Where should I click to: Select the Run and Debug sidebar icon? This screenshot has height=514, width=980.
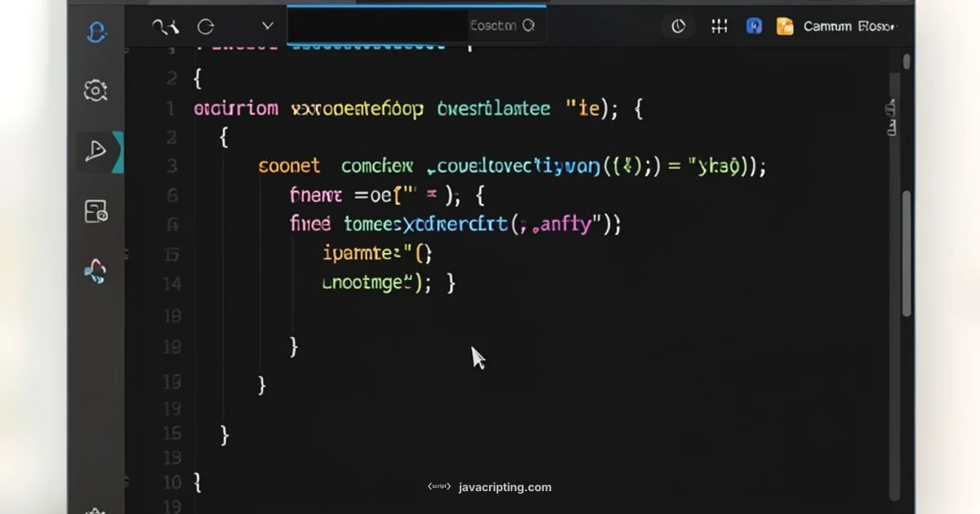(96, 150)
